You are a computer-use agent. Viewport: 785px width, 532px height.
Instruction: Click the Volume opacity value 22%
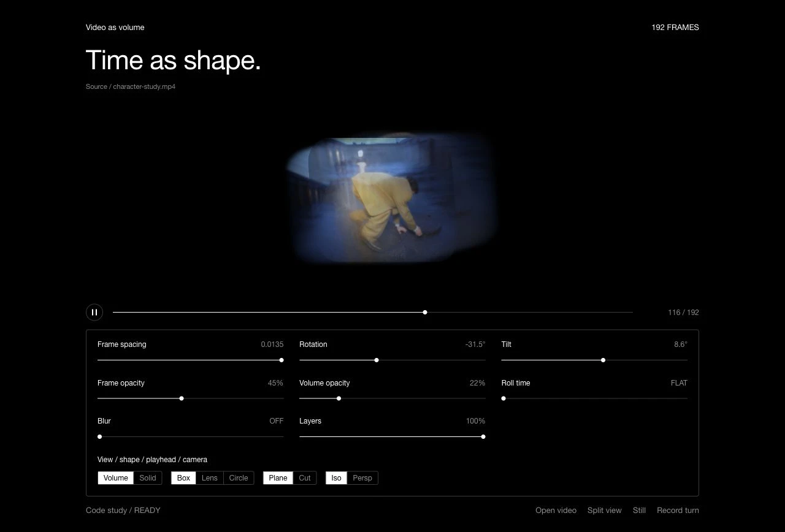coord(477,383)
